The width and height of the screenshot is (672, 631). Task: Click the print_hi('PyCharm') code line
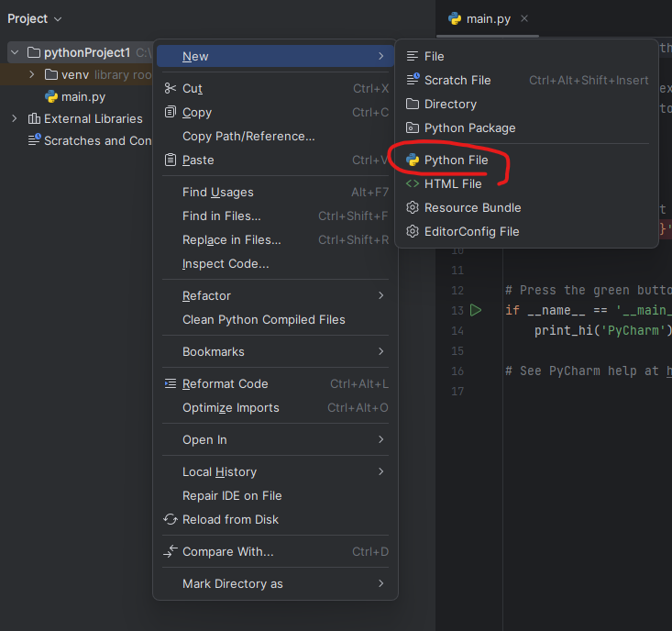tap(602, 330)
